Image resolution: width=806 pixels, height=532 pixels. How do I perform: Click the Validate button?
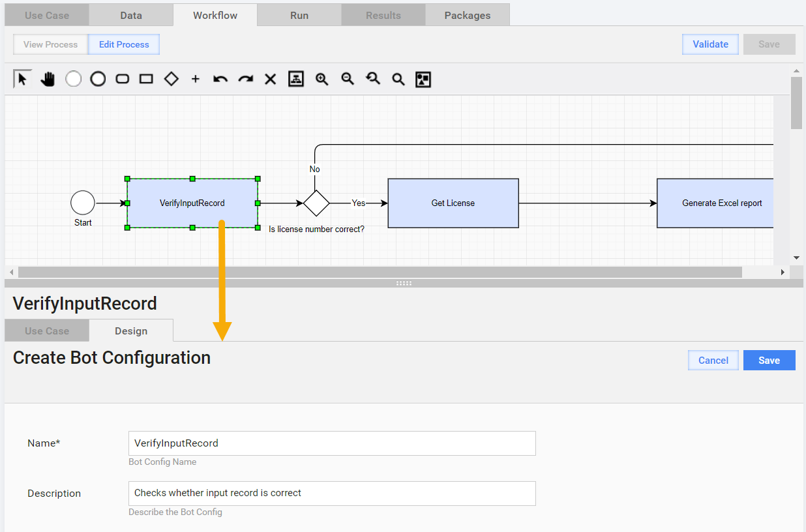(x=710, y=44)
